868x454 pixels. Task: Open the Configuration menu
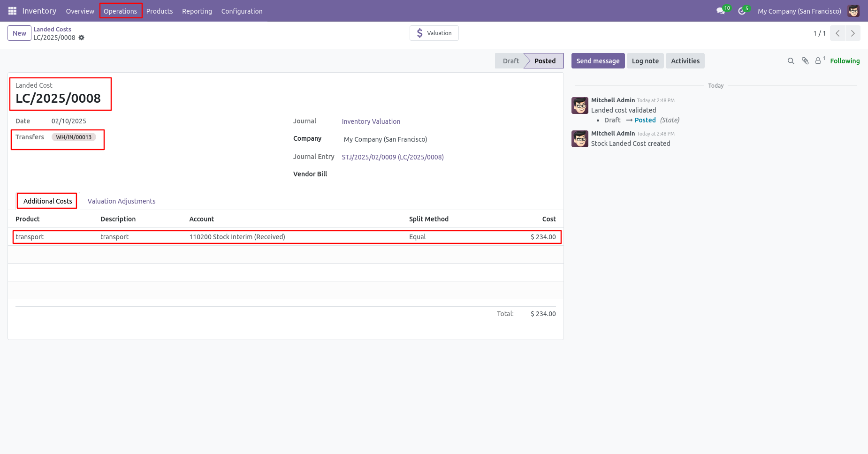(242, 11)
